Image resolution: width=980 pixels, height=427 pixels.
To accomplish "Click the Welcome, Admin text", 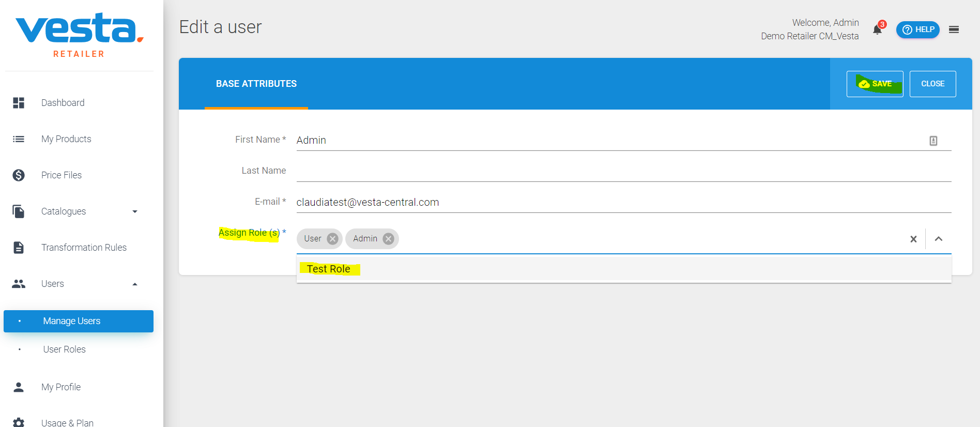I will [x=825, y=23].
